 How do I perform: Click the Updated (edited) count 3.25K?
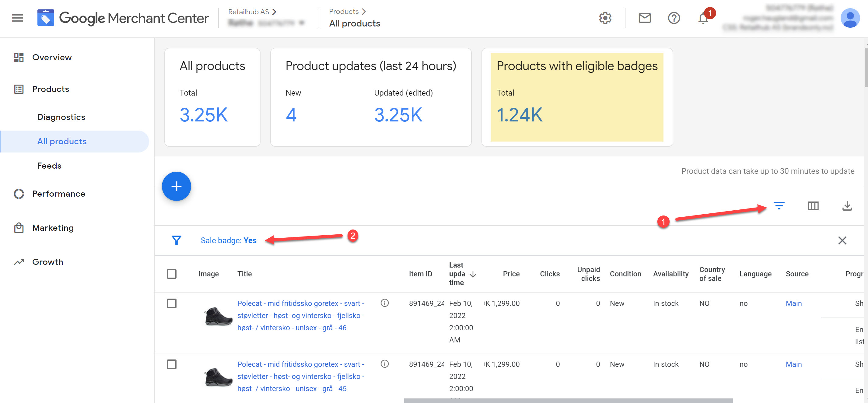(x=398, y=115)
